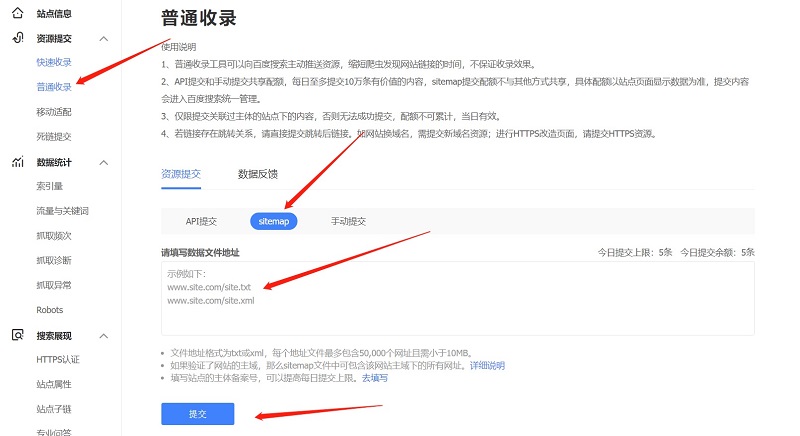Open Robots in the sidebar

(x=49, y=310)
